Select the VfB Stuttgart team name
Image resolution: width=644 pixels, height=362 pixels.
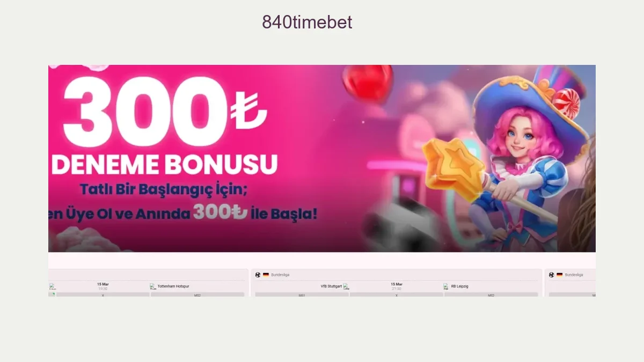tap(331, 286)
